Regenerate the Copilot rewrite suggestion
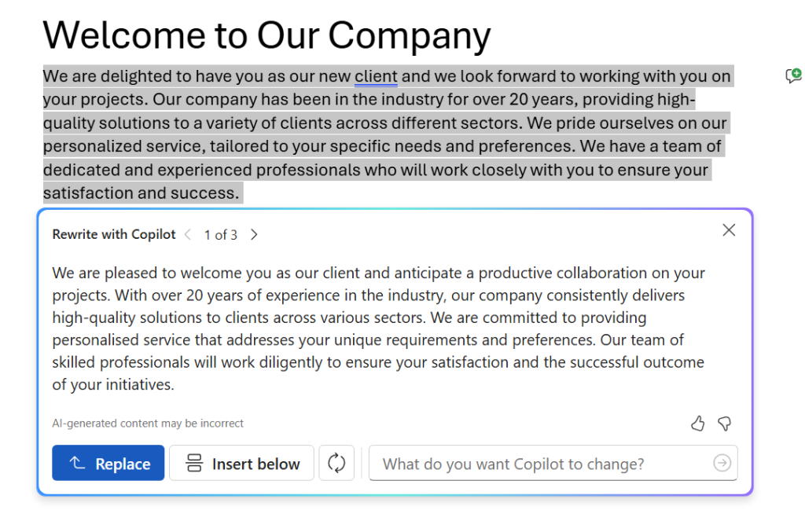Screen dimensions: 805x532 pyautogui.click(x=336, y=463)
